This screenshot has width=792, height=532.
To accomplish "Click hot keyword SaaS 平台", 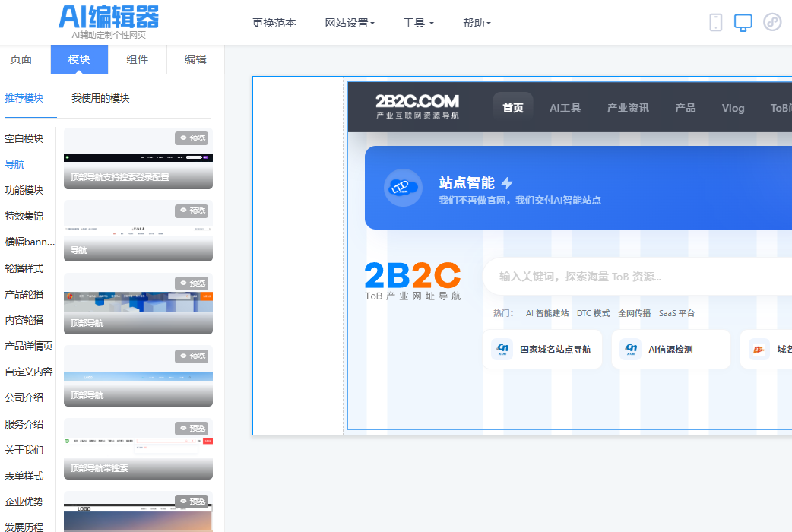I will click(x=676, y=313).
